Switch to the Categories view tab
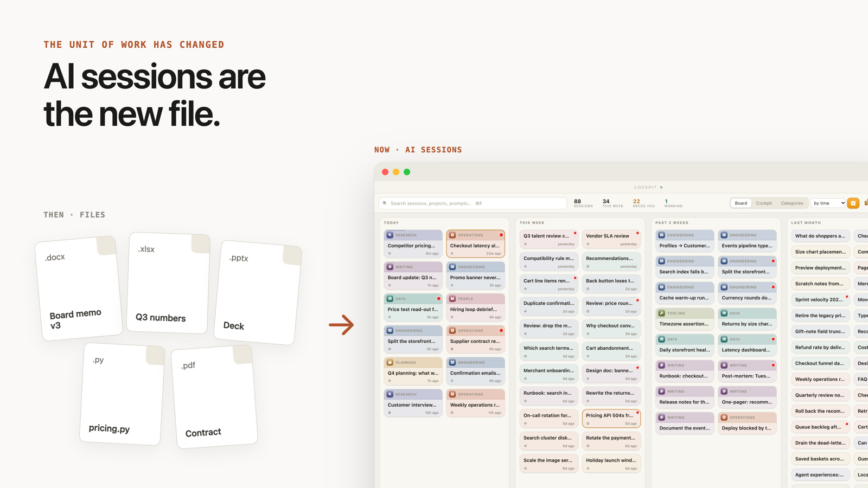 point(792,203)
